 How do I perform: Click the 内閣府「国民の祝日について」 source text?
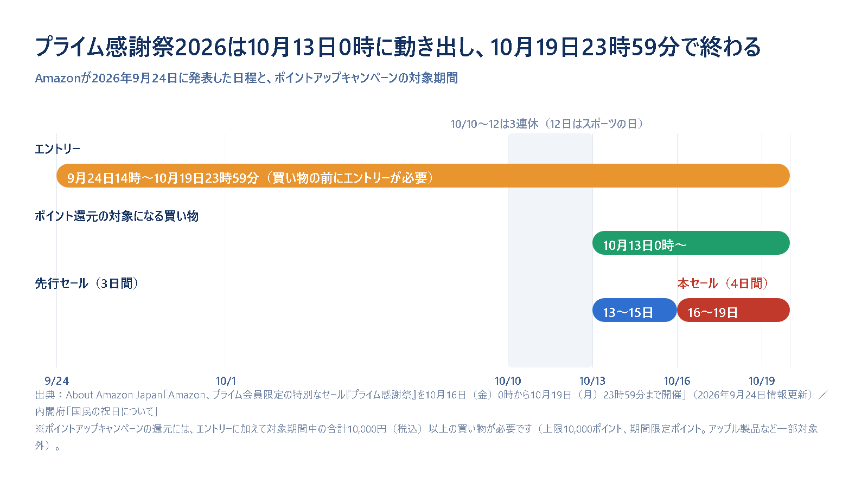pyautogui.click(x=97, y=411)
